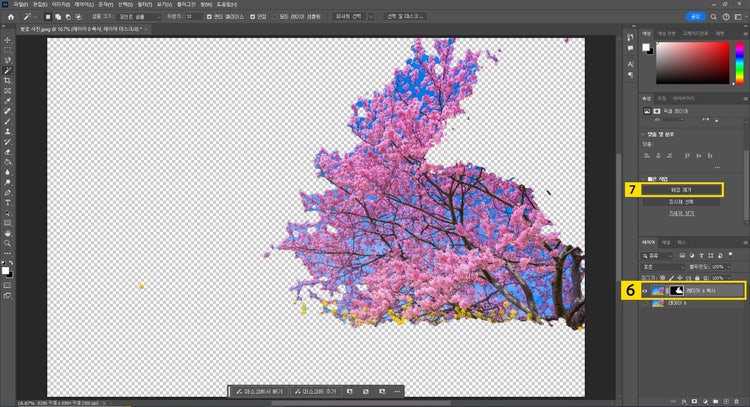Select the Lasso tool
The image size is (750, 407).
point(7,60)
